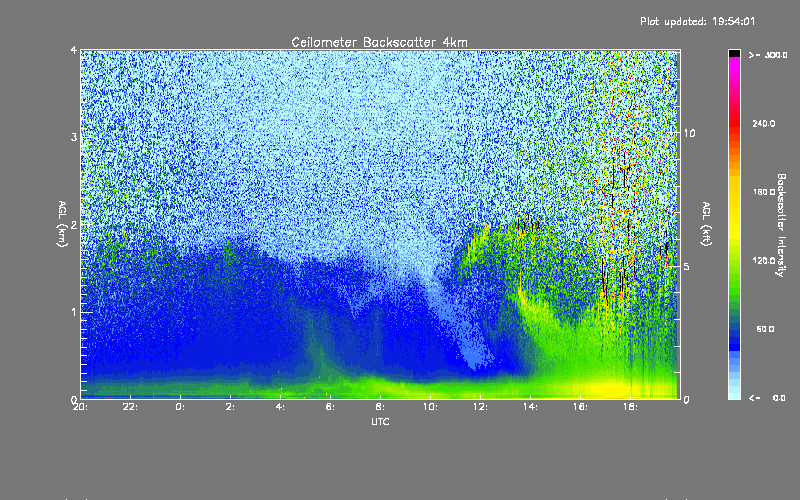Click the '120.0' colorbar label

pyautogui.click(x=764, y=260)
